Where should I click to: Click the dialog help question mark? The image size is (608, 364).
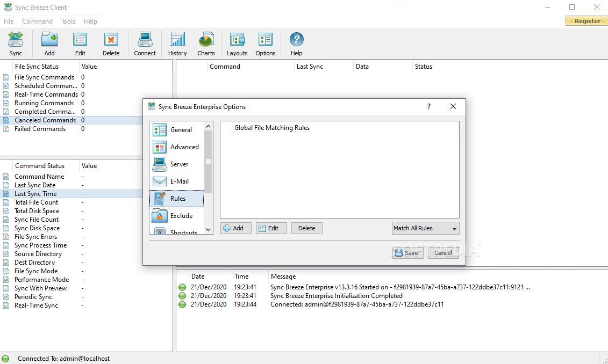pyautogui.click(x=429, y=106)
